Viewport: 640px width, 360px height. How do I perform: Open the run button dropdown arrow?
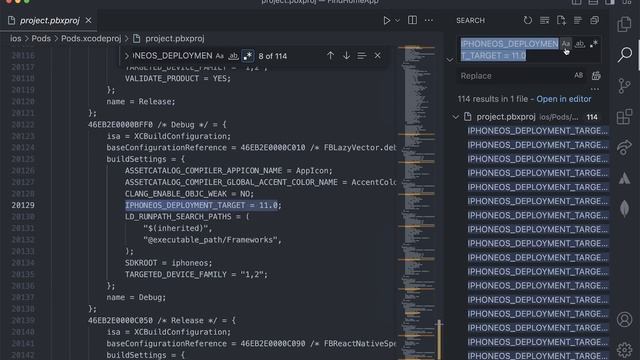point(397,20)
